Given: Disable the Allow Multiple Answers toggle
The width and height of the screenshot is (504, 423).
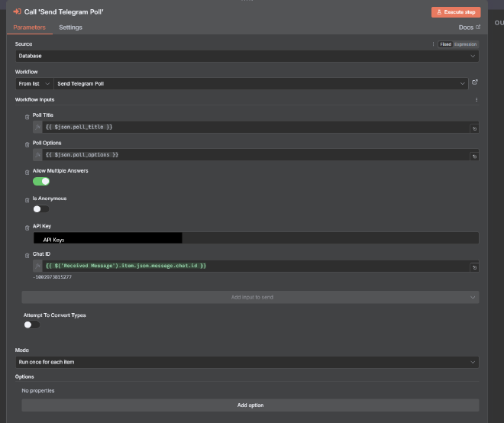Looking at the screenshot, I should click(x=41, y=182).
